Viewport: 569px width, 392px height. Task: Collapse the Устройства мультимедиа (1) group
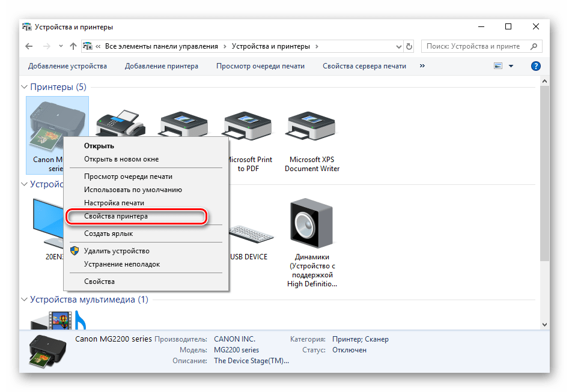25,300
